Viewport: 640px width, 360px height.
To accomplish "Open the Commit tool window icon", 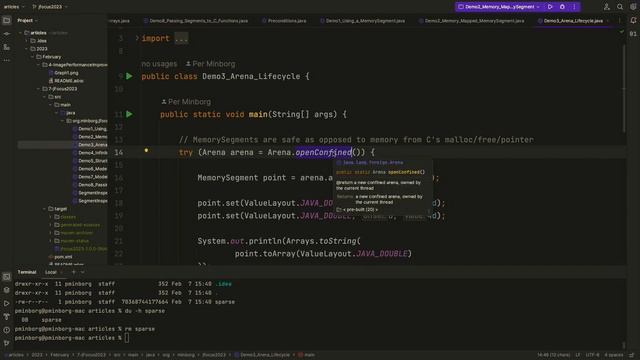I will tap(7, 34).
